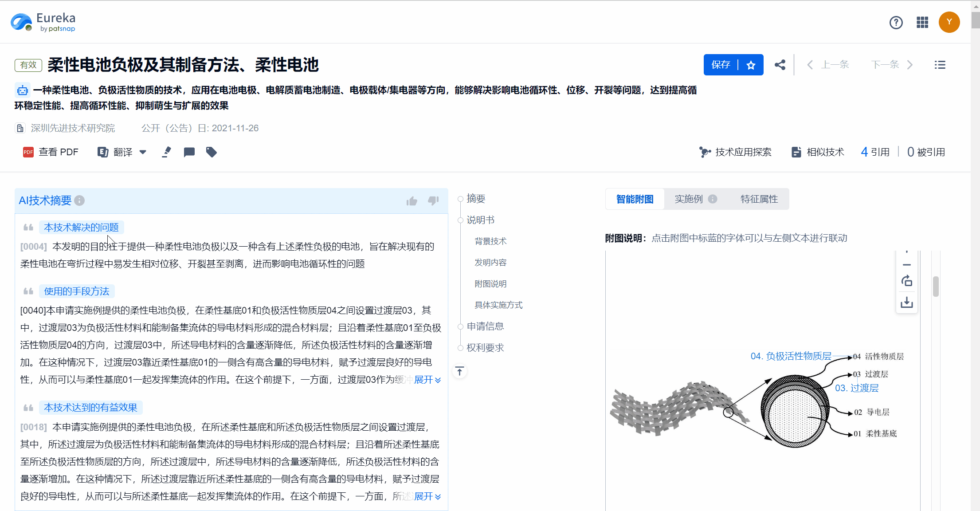Toggle the star favorite on Save button
This screenshot has width=980, height=511.
(x=751, y=65)
